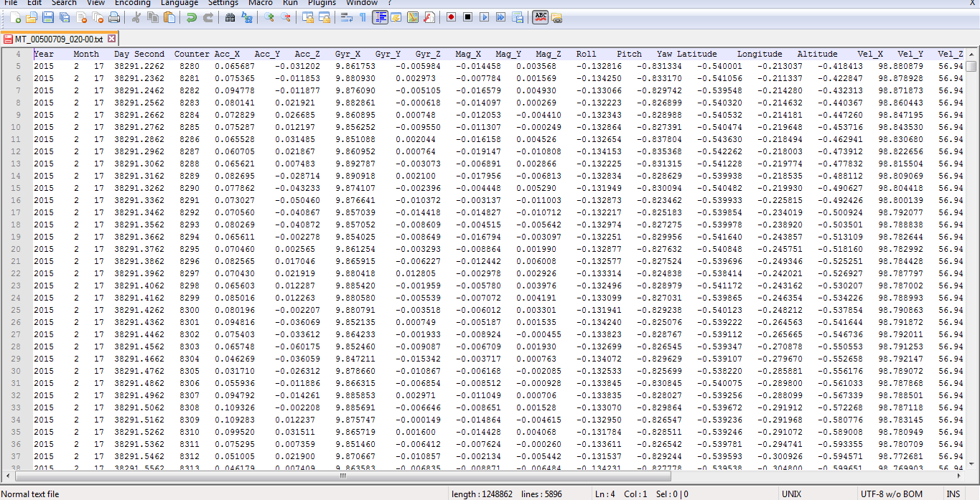Click counter value 8300
This screenshot has height=500, width=980.
coord(190,310)
